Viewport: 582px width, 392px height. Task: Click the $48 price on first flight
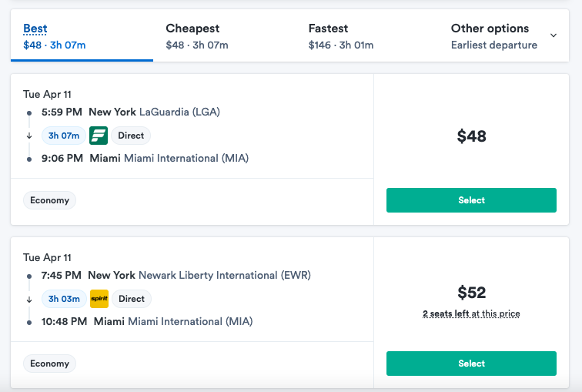click(x=471, y=136)
